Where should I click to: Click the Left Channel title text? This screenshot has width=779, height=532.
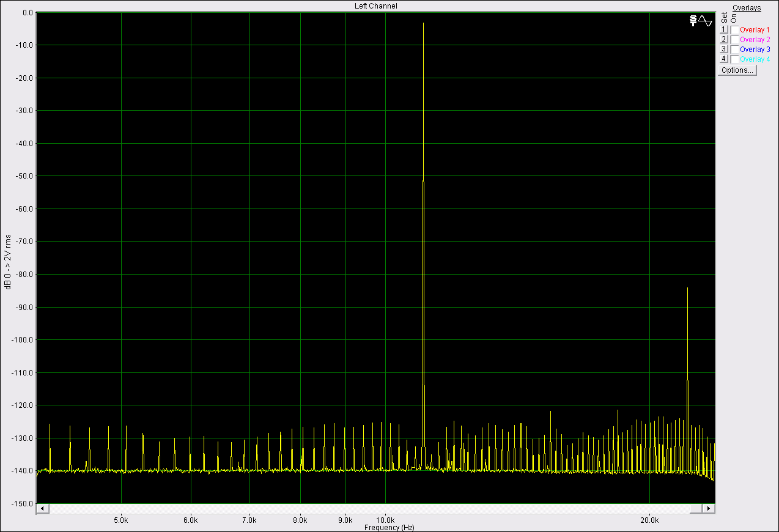point(376,6)
